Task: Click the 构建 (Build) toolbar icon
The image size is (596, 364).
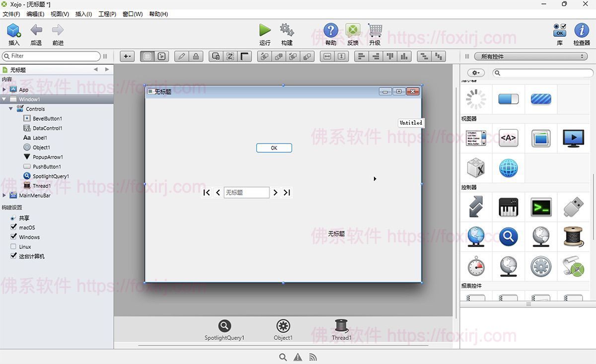Action: (x=286, y=33)
